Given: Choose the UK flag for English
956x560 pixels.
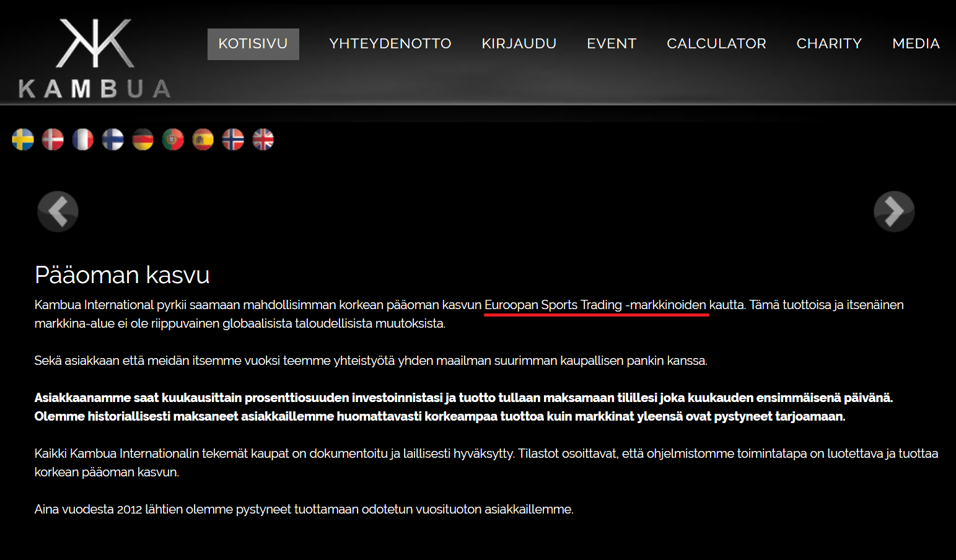Looking at the screenshot, I should [263, 139].
